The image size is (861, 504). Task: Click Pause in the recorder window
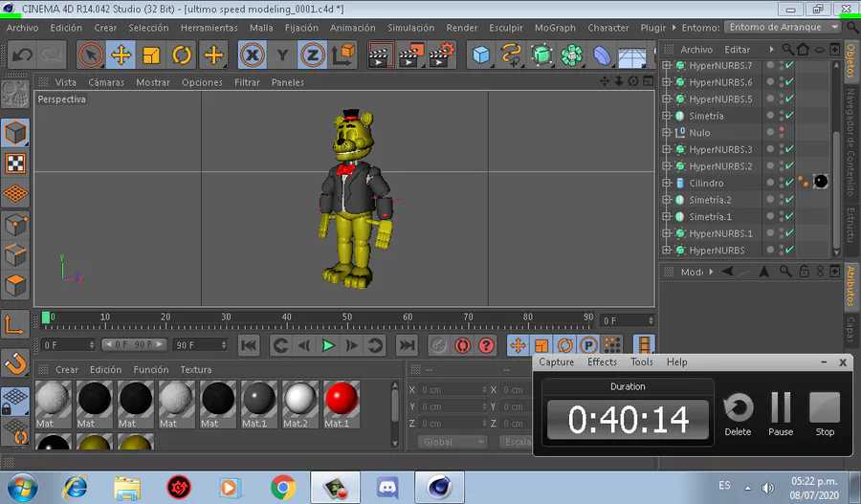click(781, 414)
